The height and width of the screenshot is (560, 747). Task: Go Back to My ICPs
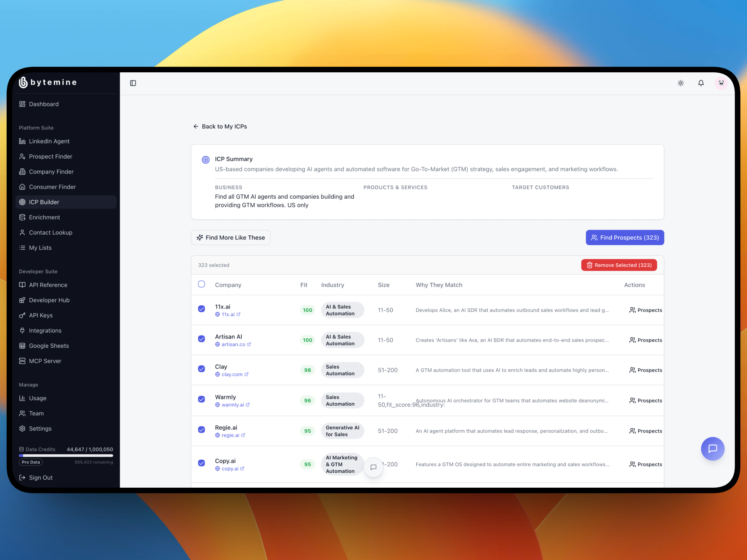pos(220,126)
